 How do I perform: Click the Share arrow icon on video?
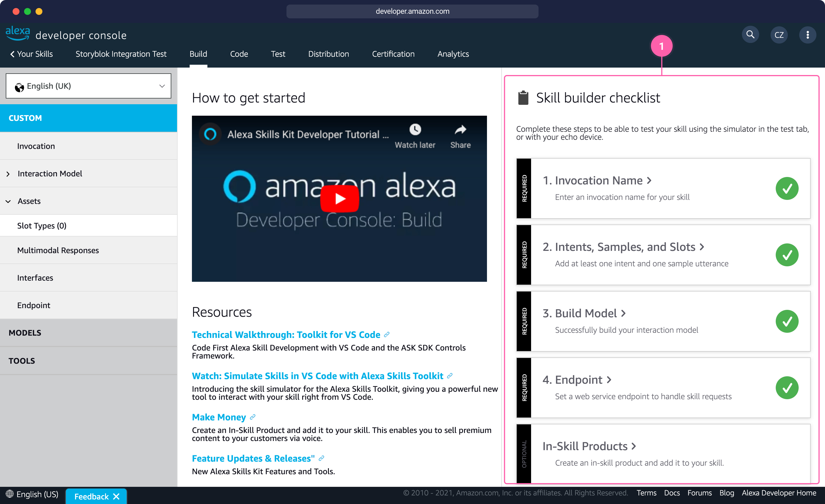(460, 129)
